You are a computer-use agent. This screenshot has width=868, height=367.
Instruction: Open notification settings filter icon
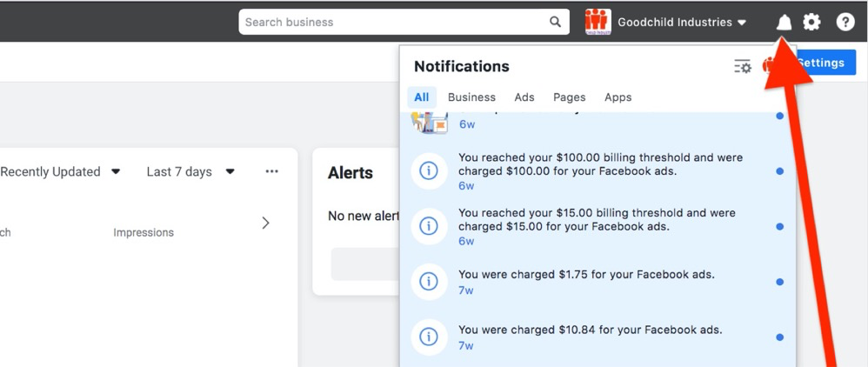742,67
